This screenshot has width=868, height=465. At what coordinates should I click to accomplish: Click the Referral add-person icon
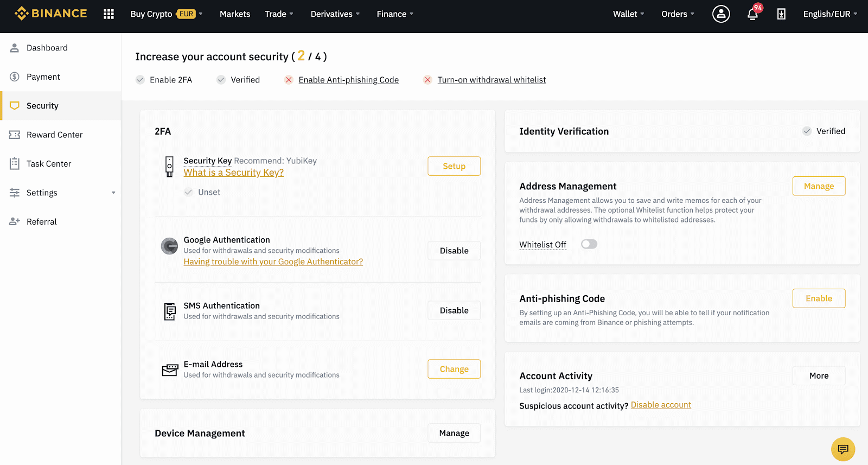(x=15, y=221)
